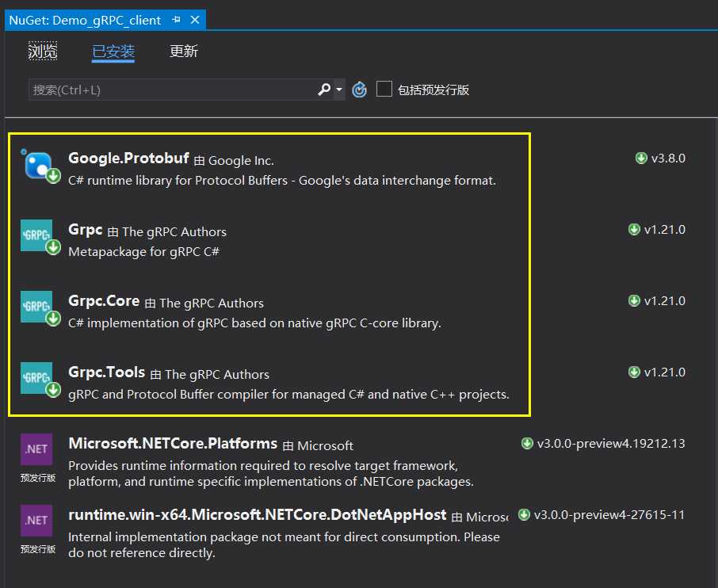Switch to the 浏览 (Browse) tab

pyautogui.click(x=43, y=51)
